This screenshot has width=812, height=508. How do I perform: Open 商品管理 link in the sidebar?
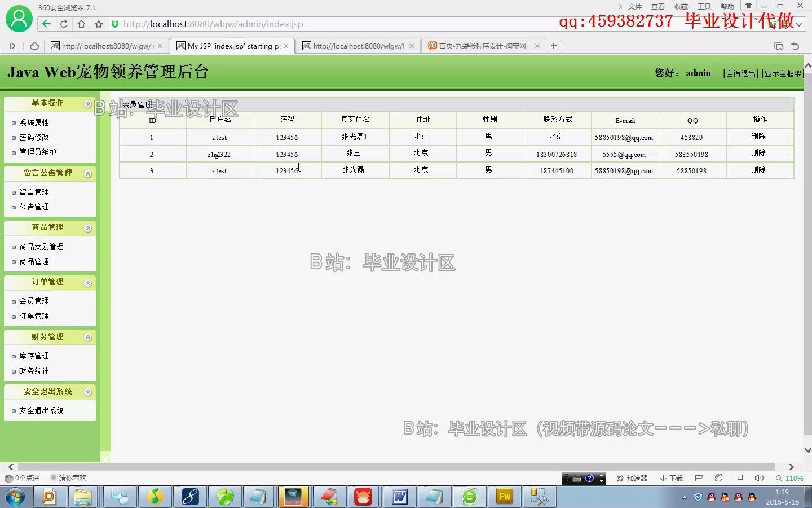[x=34, y=261]
